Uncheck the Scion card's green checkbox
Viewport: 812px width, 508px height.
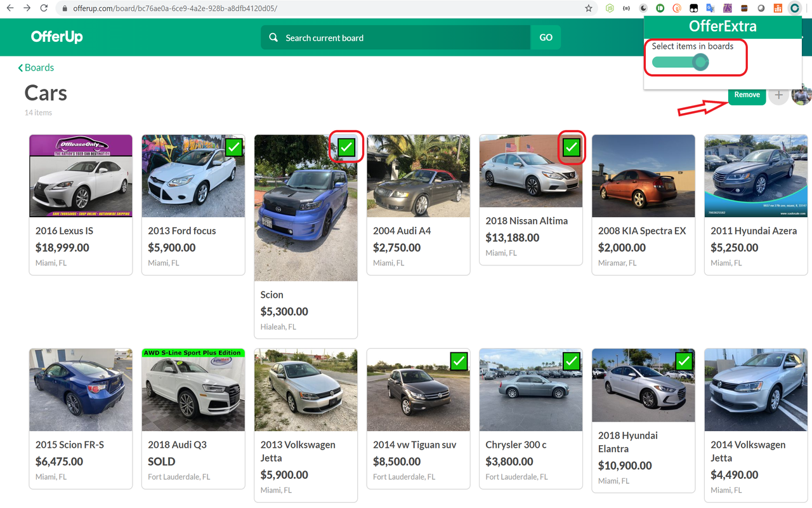346,147
